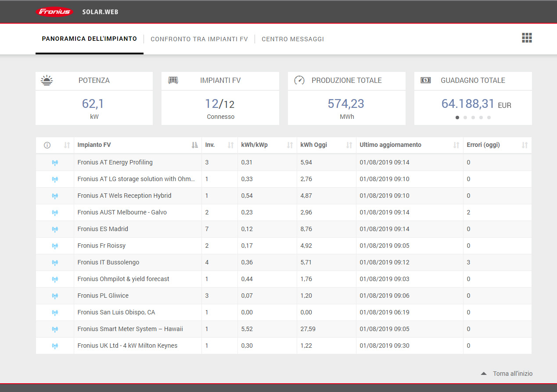Screen dimensions: 557x392
Task: Click the solar panel icon on Impianti FV card
Action: point(173,80)
